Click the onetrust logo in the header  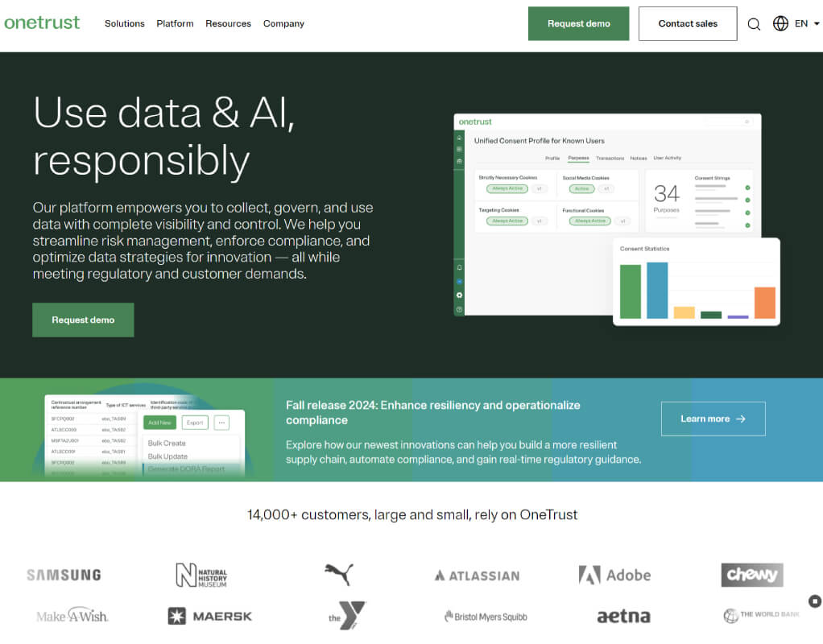click(42, 23)
